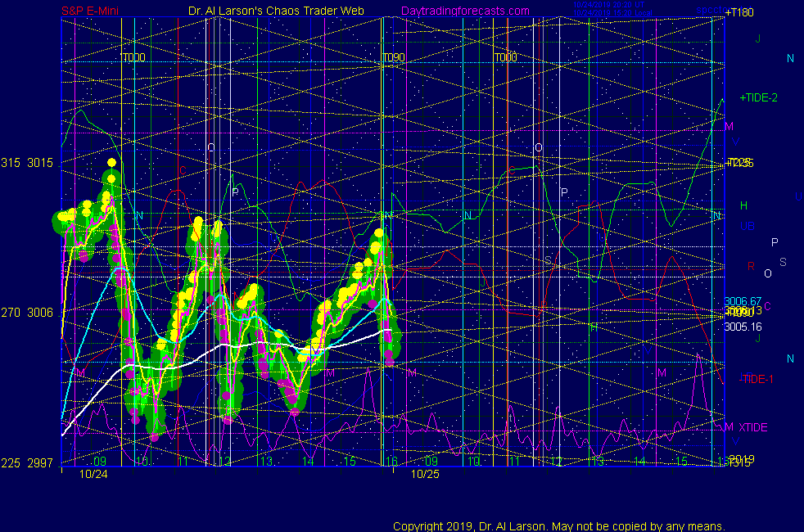Select the '+T180' level label
This screenshot has height=532, width=804.
tap(739, 13)
